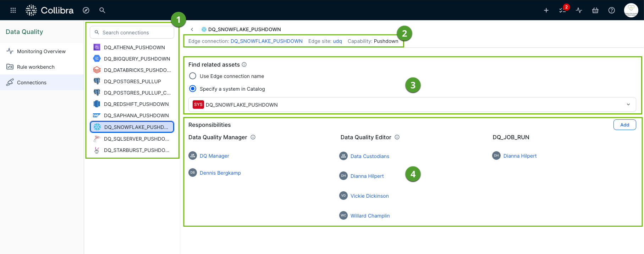Open Vickie Dickinson link

[370, 196]
